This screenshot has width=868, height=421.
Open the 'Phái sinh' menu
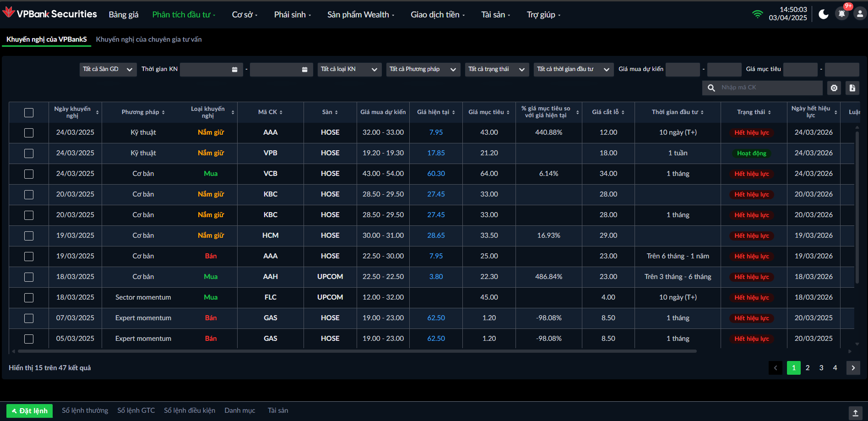pos(292,15)
